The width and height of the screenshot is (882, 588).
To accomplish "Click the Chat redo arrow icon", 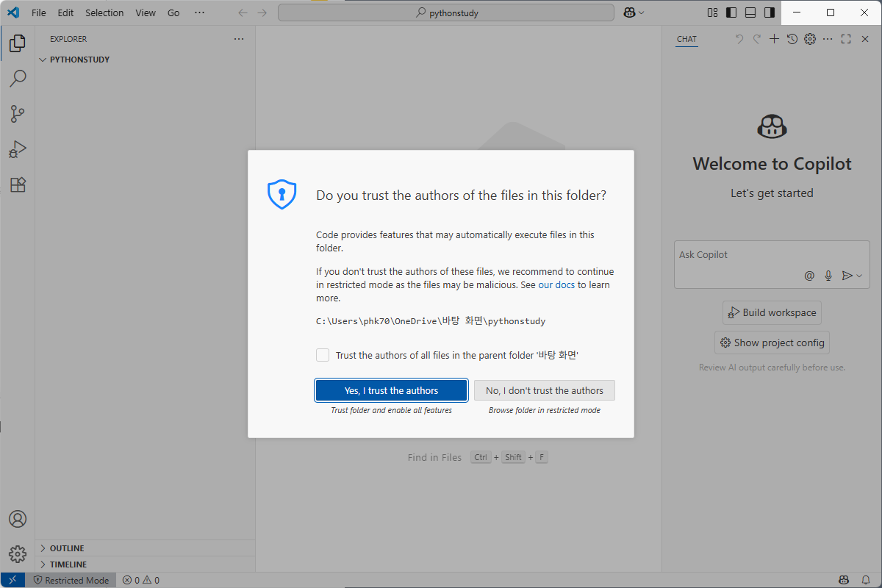I will coord(757,39).
